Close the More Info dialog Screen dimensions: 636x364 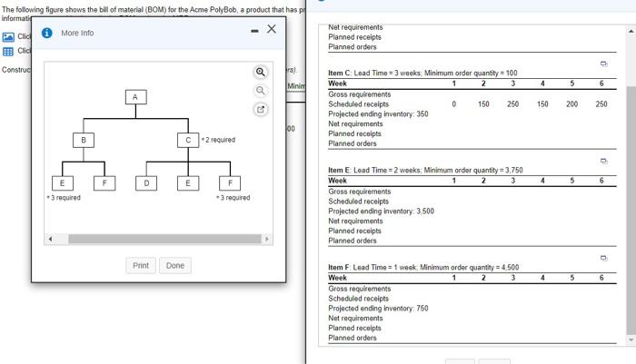(272, 29)
